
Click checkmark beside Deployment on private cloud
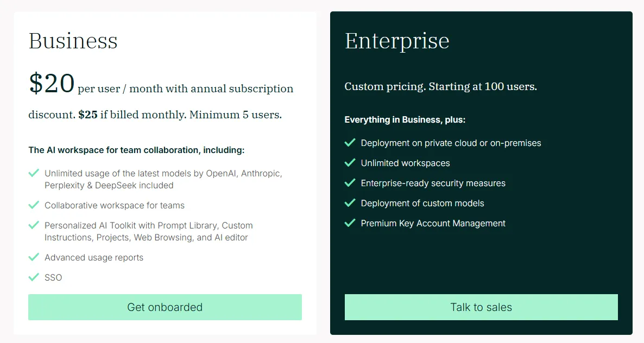350,142
